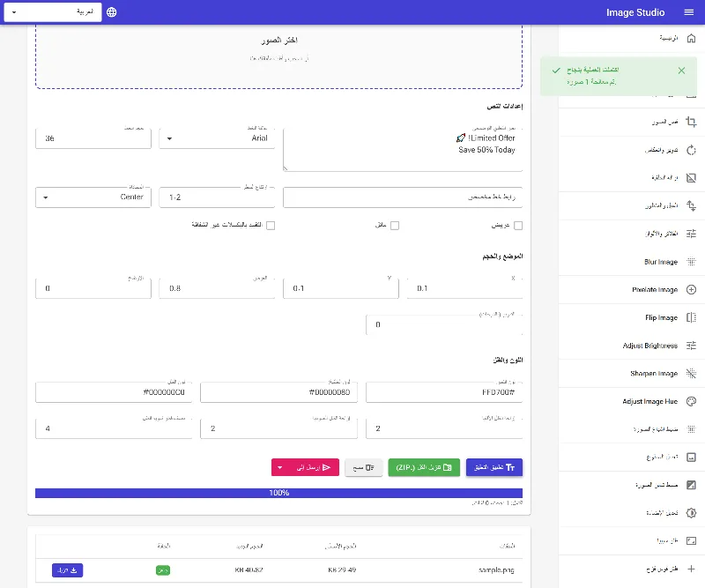The image size is (705, 588).
Task: Select the crop tool icon in sidebar
Action: [x=691, y=122]
